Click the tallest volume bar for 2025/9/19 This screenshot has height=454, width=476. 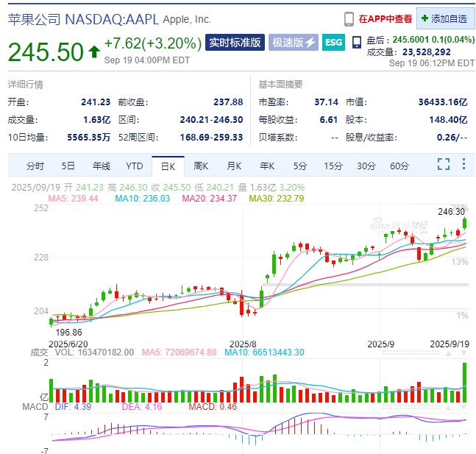tap(464, 383)
